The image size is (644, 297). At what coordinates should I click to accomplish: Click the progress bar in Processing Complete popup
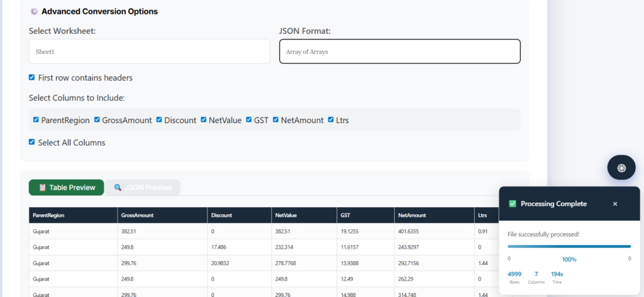point(569,247)
